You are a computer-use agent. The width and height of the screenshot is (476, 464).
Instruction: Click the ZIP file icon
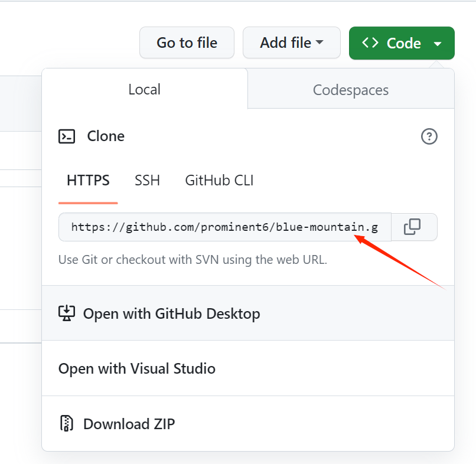tap(67, 423)
